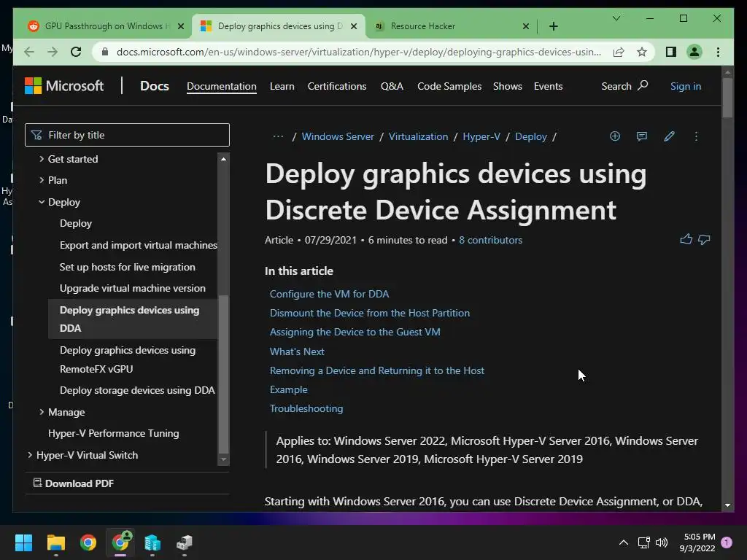Open the Shows nav item
This screenshot has height=560, width=747.
pyautogui.click(x=508, y=86)
